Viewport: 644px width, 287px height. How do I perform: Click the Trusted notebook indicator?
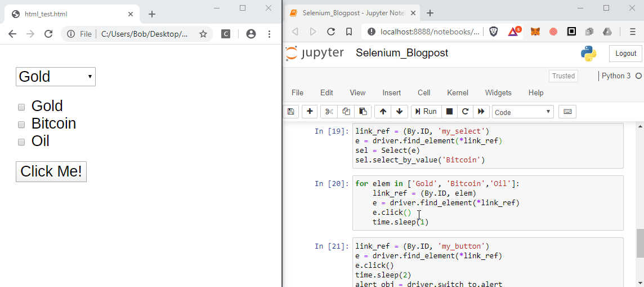563,76
